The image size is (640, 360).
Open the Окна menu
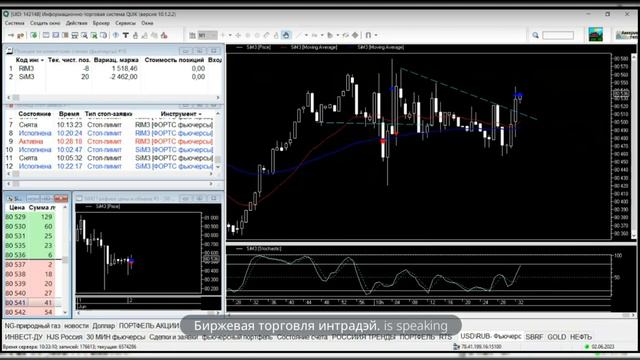[x=147, y=23]
